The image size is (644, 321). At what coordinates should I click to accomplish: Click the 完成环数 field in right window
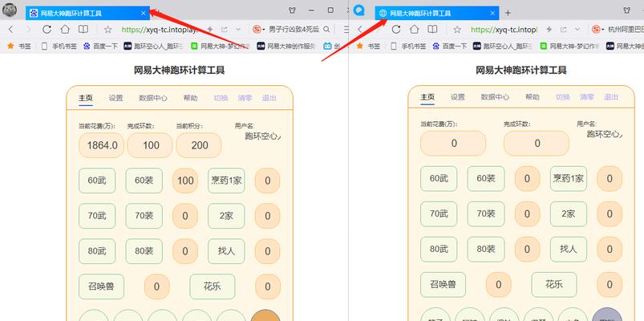click(537, 144)
